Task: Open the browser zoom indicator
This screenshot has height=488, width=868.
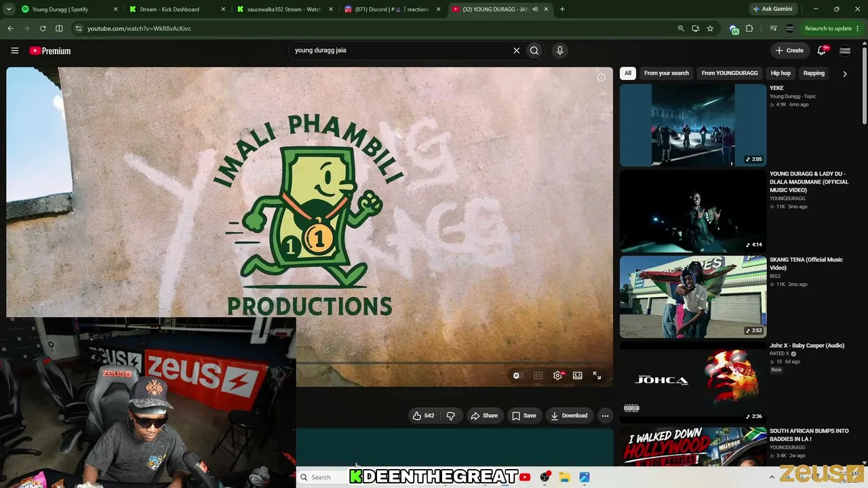Action: 681,28
